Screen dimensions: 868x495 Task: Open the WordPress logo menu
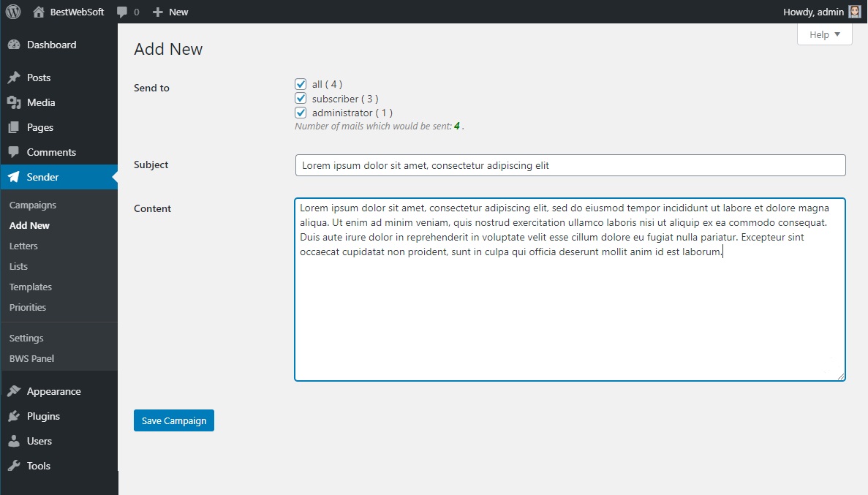coord(11,11)
